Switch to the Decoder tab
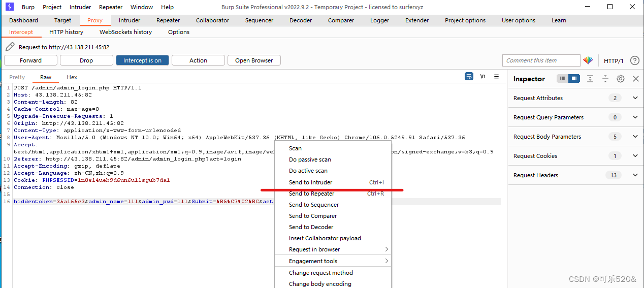 [x=301, y=20]
